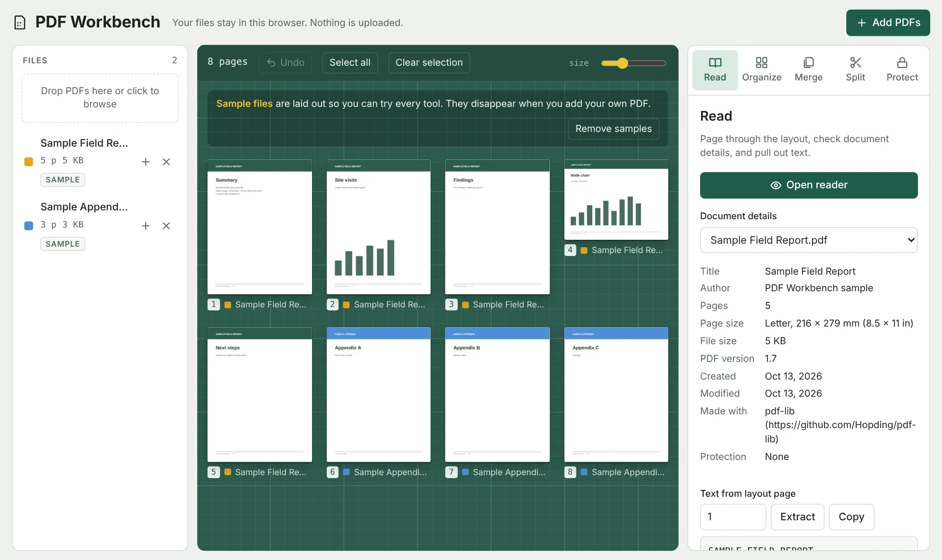Click Remove samples button
The height and width of the screenshot is (560, 942).
[613, 129]
